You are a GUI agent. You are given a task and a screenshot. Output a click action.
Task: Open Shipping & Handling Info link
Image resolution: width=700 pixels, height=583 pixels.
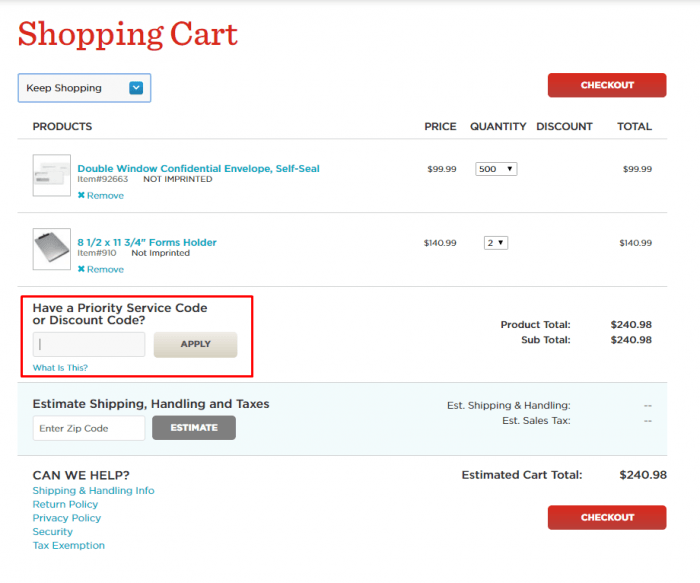pyautogui.click(x=93, y=491)
